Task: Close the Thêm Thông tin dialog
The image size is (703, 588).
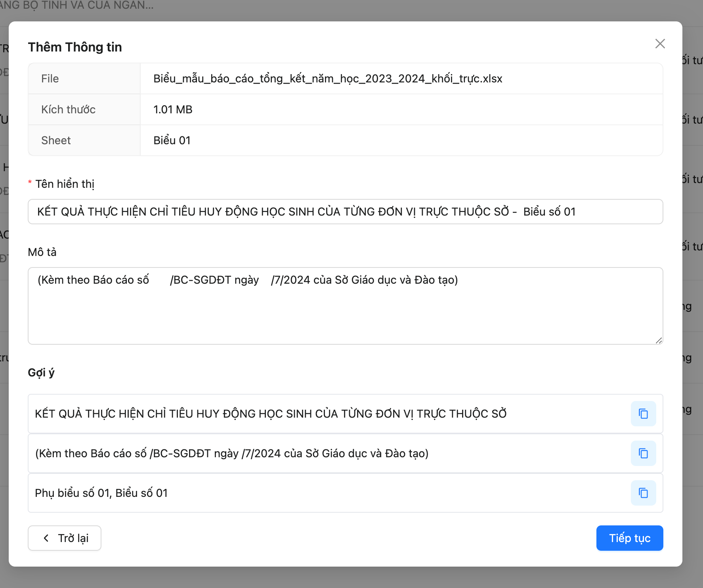Action: click(x=660, y=44)
